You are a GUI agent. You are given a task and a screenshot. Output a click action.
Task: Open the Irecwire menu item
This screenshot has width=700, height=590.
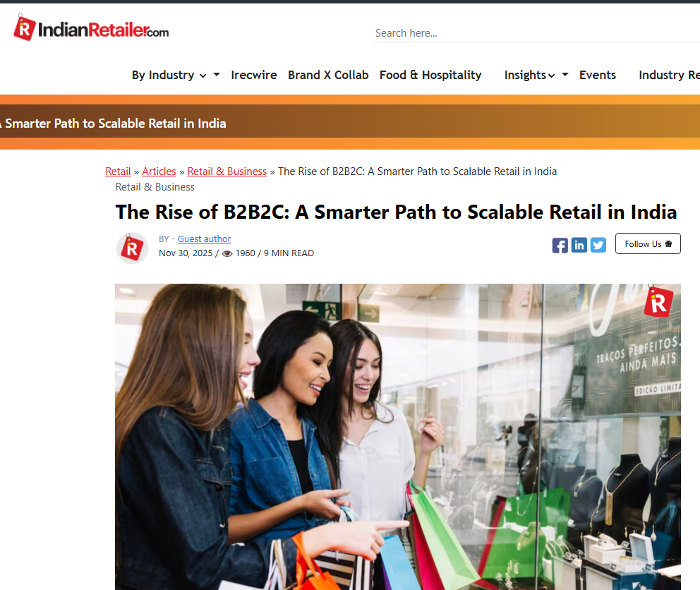[253, 75]
